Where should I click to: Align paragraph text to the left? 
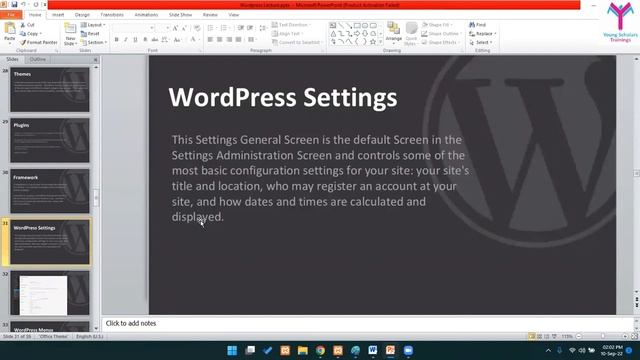(x=210, y=40)
